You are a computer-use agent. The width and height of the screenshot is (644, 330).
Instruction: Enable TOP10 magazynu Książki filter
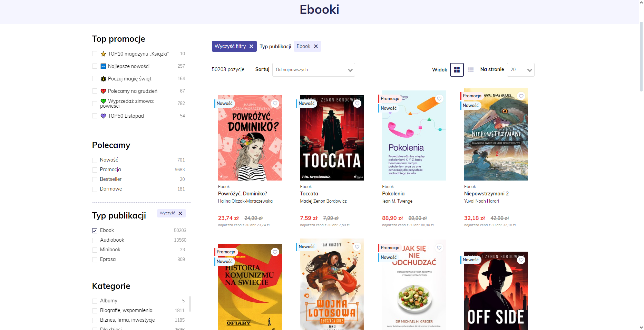95,54
